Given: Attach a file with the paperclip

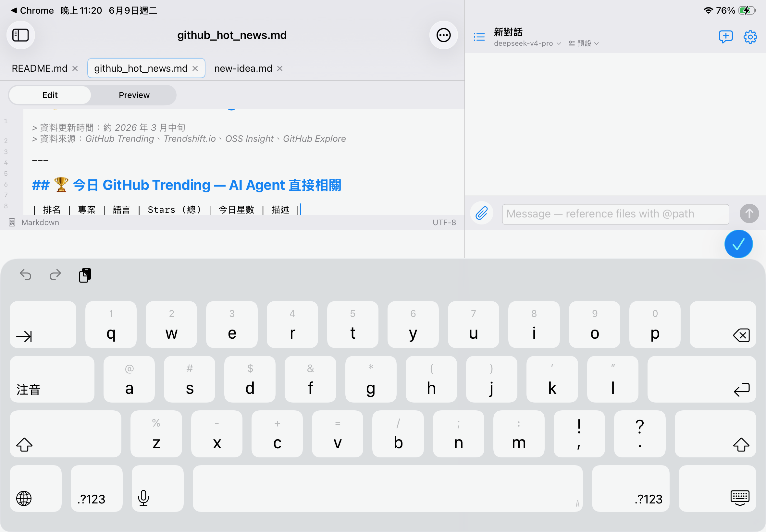Looking at the screenshot, I should (482, 213).
